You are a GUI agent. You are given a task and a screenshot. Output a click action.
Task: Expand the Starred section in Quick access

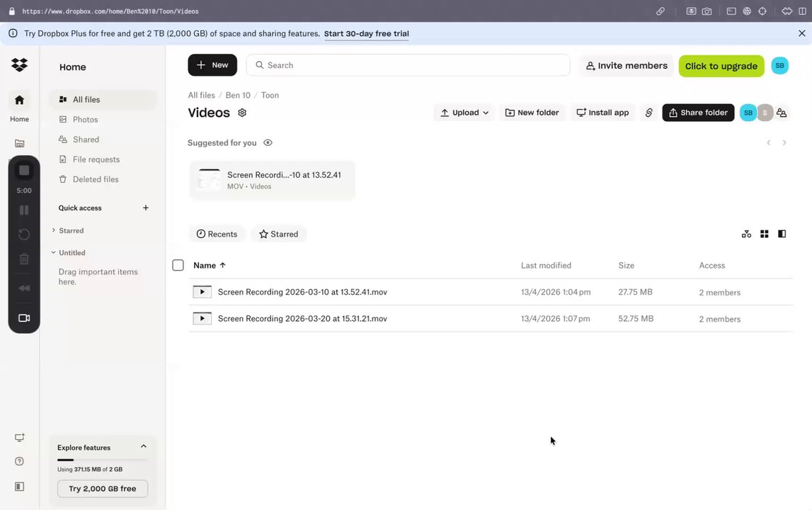pos(53,230)
